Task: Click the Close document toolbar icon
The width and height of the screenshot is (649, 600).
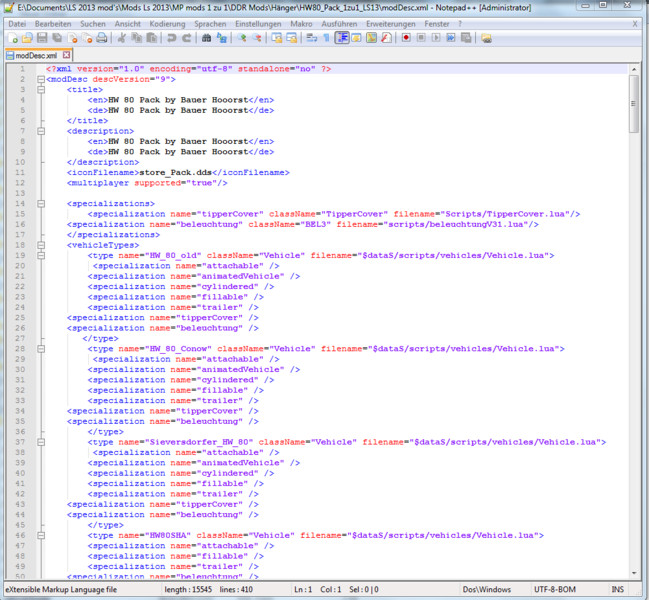Action: pos(72,38)
